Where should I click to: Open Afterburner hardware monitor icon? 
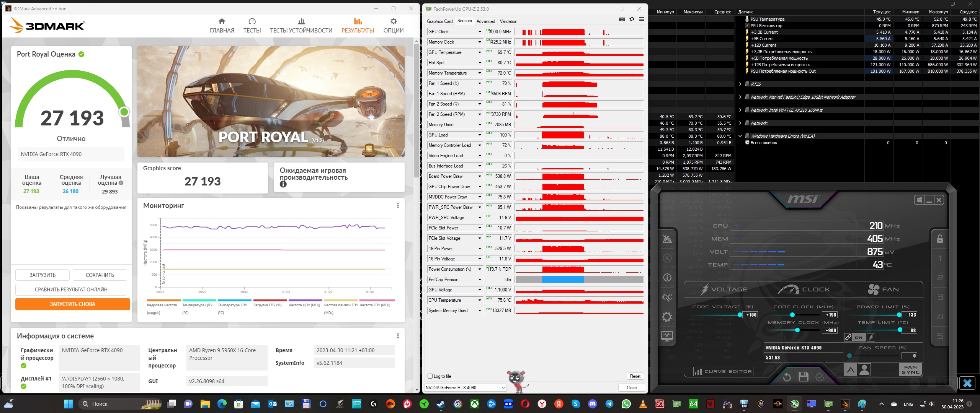point(667,336)
